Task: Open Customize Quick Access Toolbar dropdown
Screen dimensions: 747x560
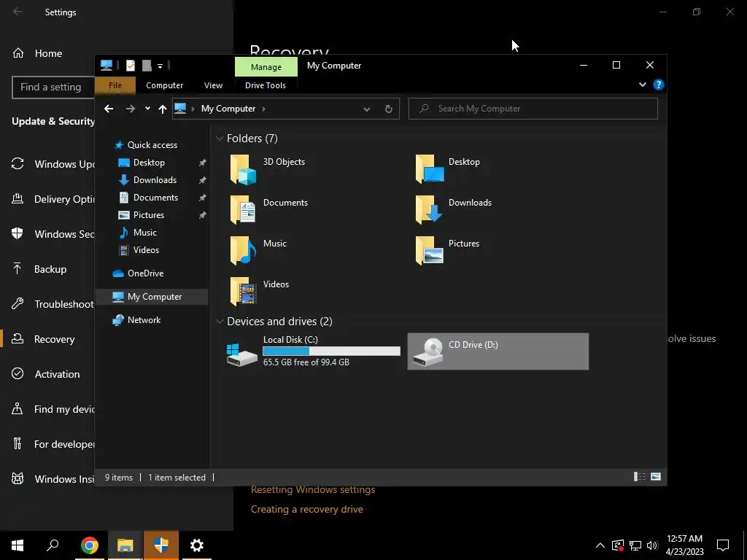Action: [160, 66]
